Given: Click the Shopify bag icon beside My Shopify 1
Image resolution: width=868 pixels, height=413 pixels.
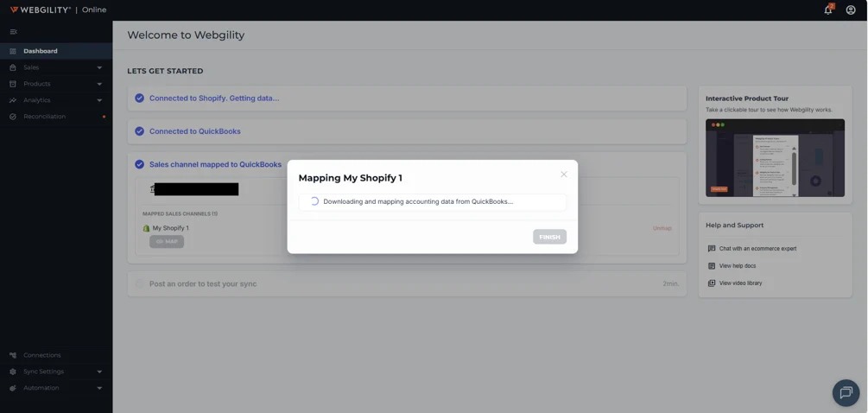Looking at the screenshot, I should click(147, 228).
